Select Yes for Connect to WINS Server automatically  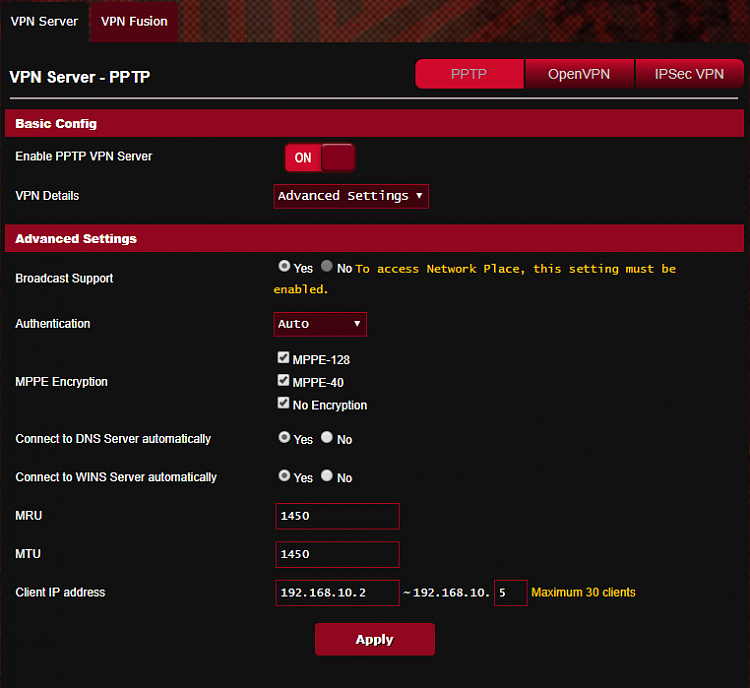pos(284,476)
